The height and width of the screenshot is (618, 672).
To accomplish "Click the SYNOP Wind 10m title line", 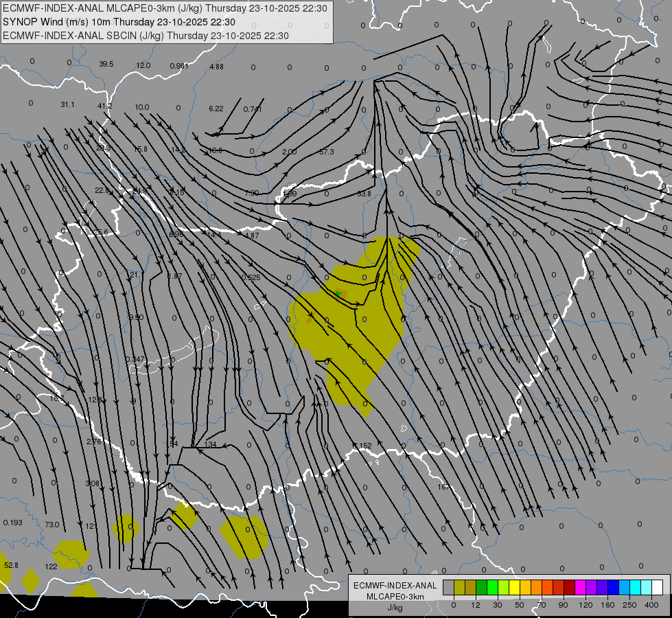I will coord(119,22).
